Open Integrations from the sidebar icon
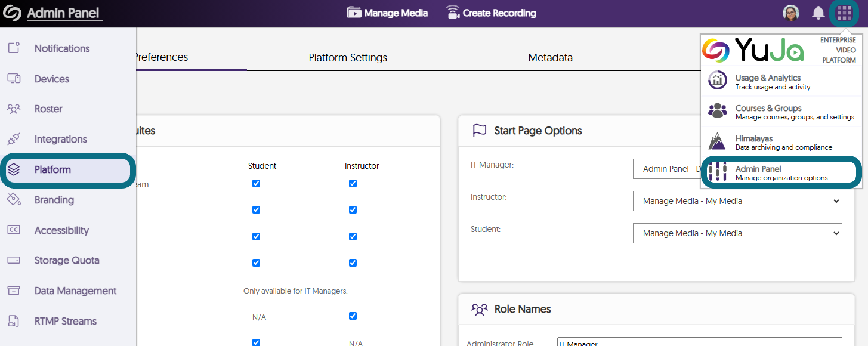 (13, 139)
